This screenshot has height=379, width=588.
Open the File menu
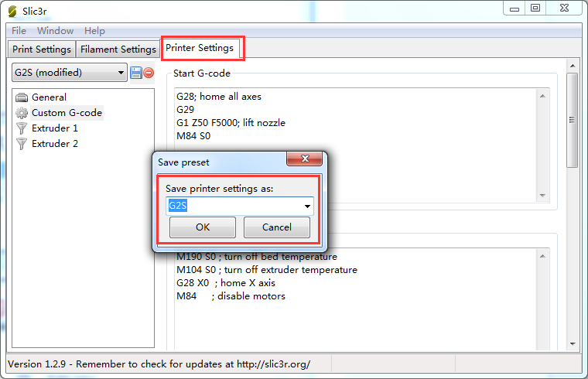(19, 31)
